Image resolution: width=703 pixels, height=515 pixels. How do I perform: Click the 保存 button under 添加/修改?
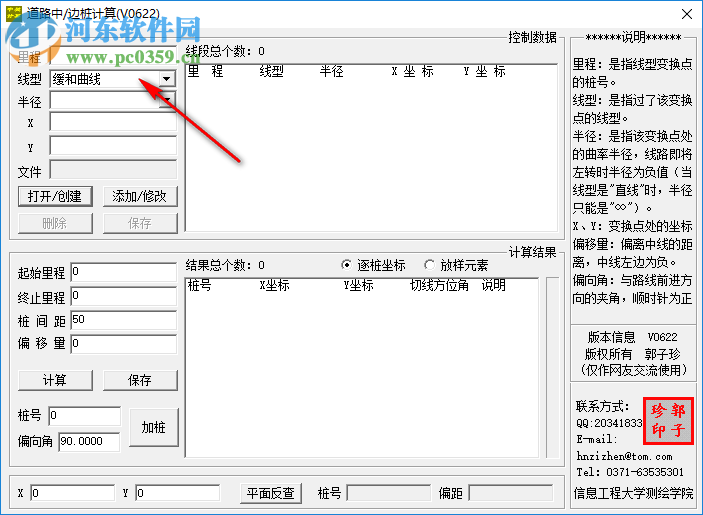point(140,223)
